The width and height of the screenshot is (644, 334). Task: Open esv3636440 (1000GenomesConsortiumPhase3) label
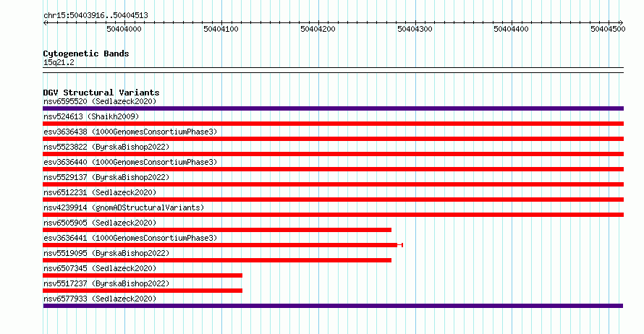pyautogui.click(x=130, y=162)
